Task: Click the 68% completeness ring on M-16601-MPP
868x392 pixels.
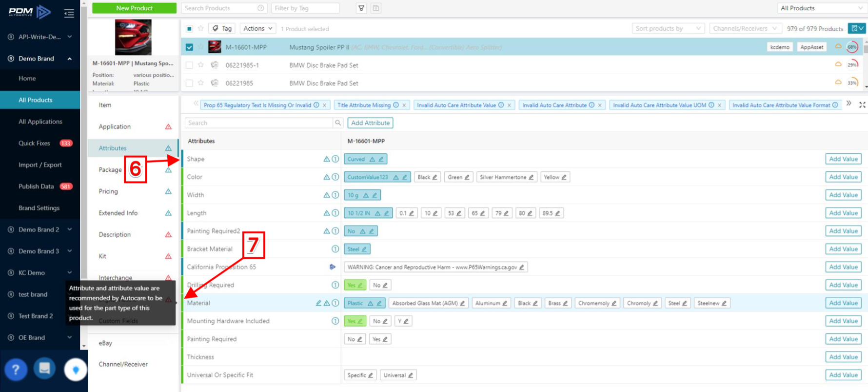Action: pyautogui.click(x=852, y=47)
